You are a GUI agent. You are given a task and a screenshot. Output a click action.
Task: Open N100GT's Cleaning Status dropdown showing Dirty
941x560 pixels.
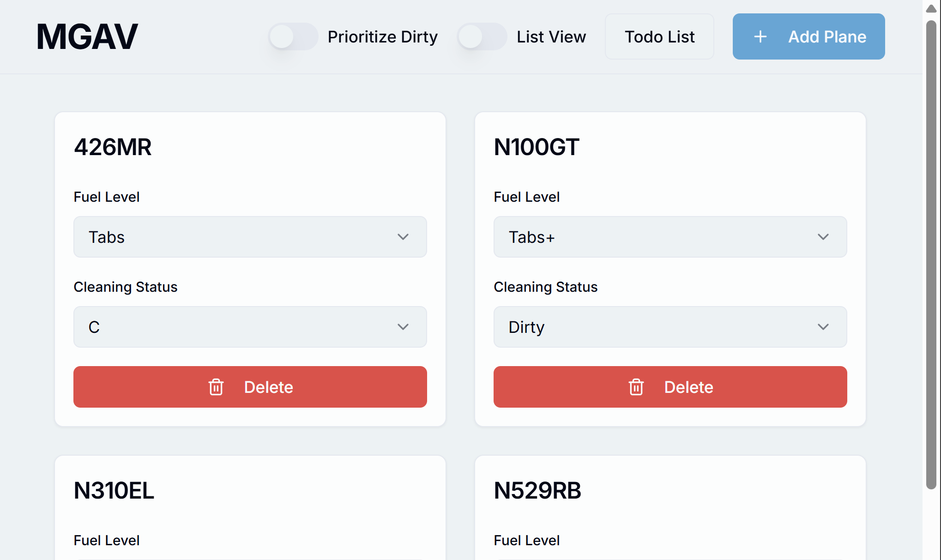point(670,327)
